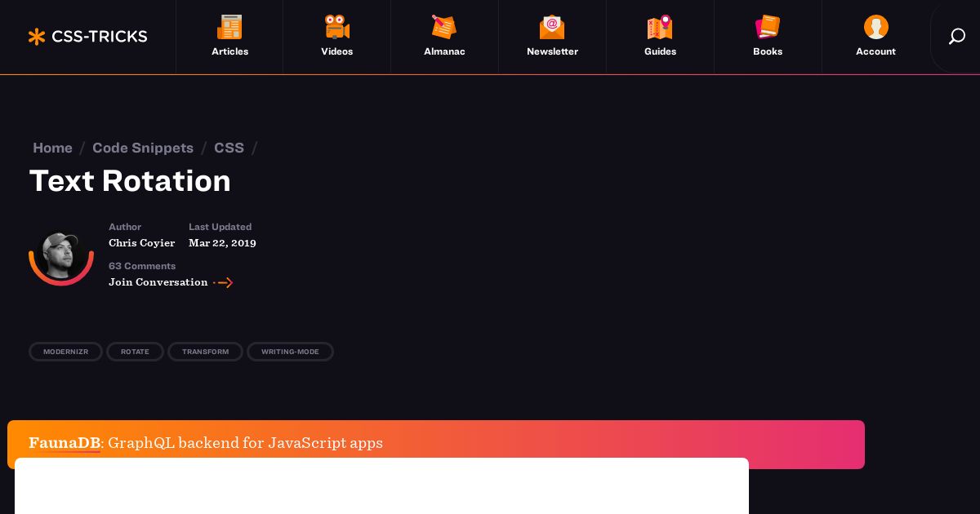
Task: Go to Code Snippets breadcrumb
Action: click(143, 148)
